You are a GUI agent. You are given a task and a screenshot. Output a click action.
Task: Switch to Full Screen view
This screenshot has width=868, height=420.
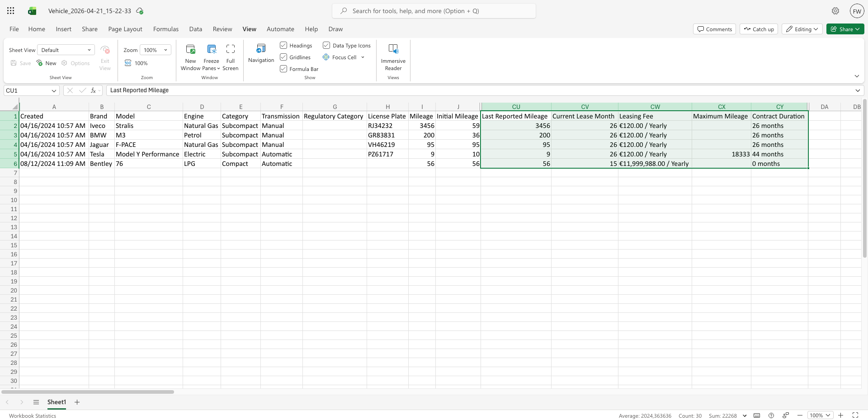click(x=231, y=57)
